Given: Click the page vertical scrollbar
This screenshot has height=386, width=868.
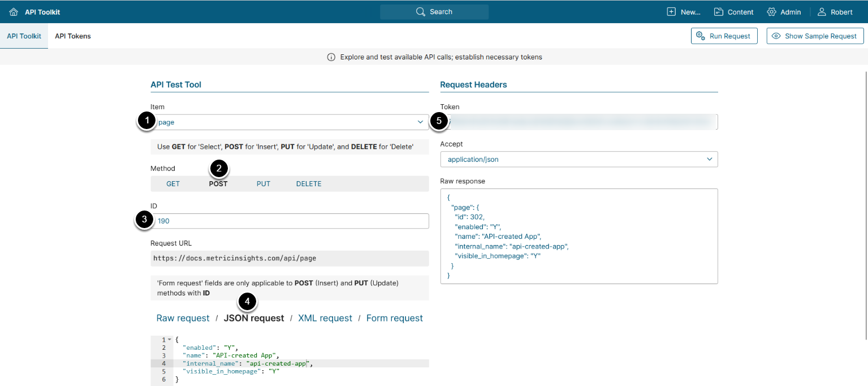Looking at the screenshot, I should click(866, 204).
